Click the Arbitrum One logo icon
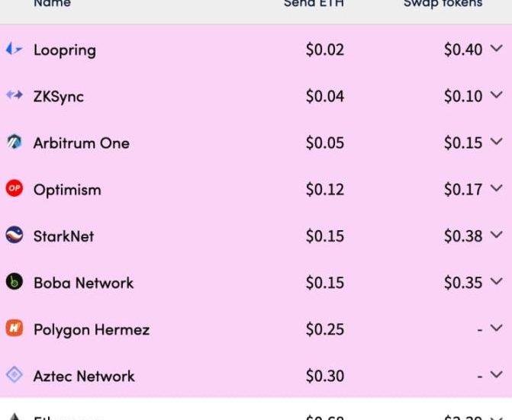 coord(14,143)
